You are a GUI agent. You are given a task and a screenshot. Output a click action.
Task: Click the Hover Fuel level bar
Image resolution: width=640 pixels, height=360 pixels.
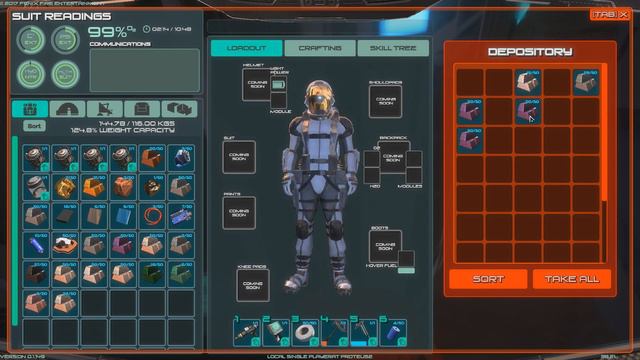tap(406, 271)
